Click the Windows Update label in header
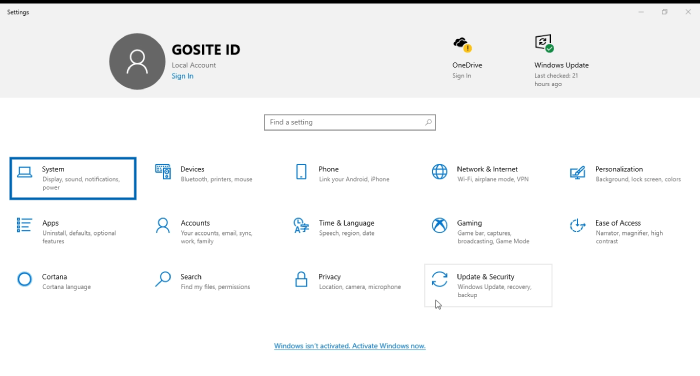 [561, 65]
